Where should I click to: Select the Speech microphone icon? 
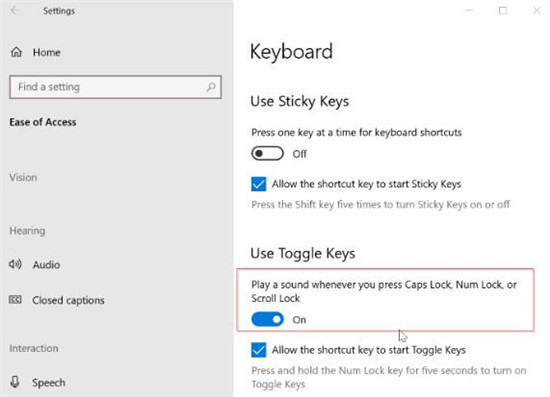[x=15, y=382]
